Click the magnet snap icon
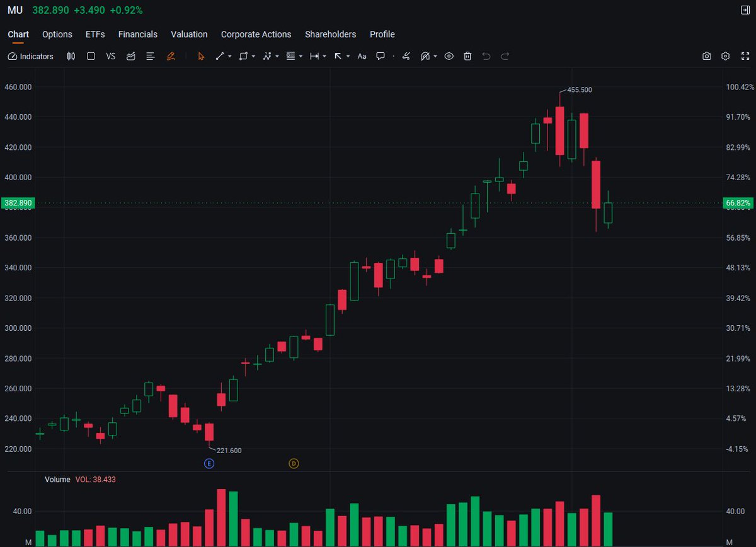756x547 pixels. click(425, 56)
